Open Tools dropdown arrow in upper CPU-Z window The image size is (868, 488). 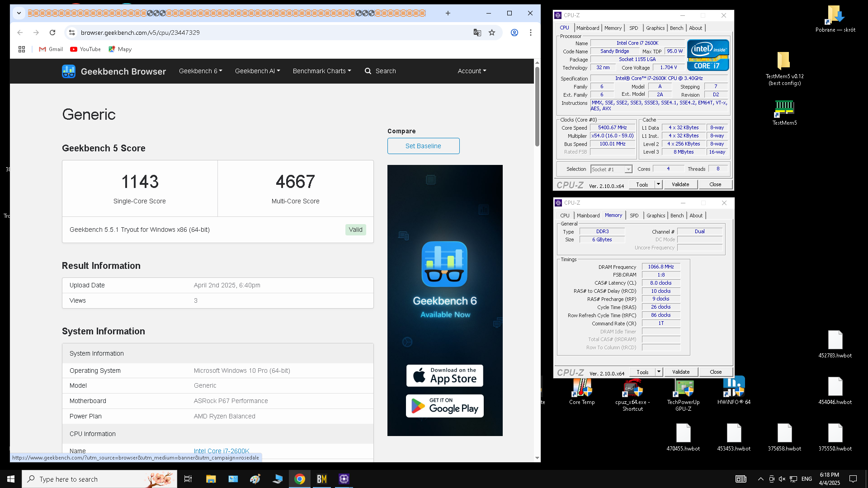(x=658, y=184)
